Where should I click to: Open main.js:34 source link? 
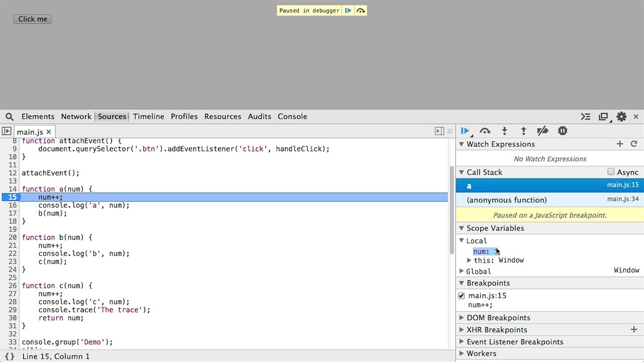(x=623, y=199)
